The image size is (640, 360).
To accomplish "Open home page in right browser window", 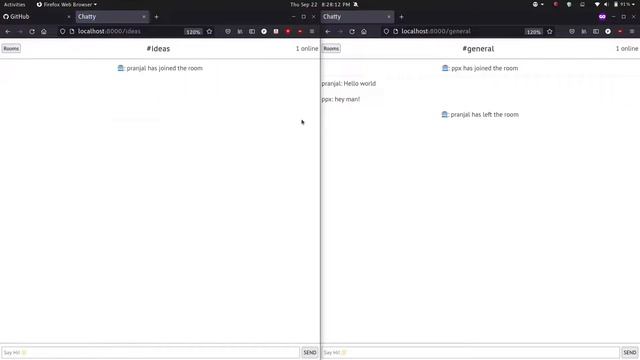I will pos(364,31).
